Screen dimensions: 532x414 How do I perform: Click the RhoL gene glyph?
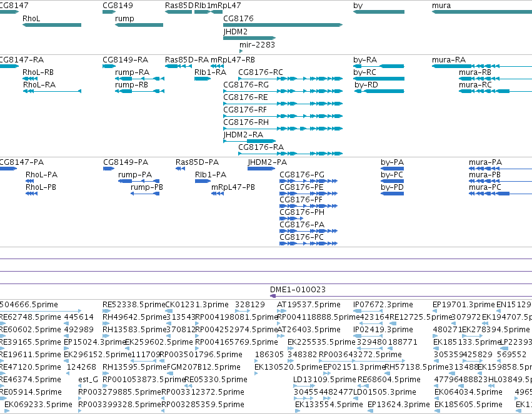click(x=51, y=25)
